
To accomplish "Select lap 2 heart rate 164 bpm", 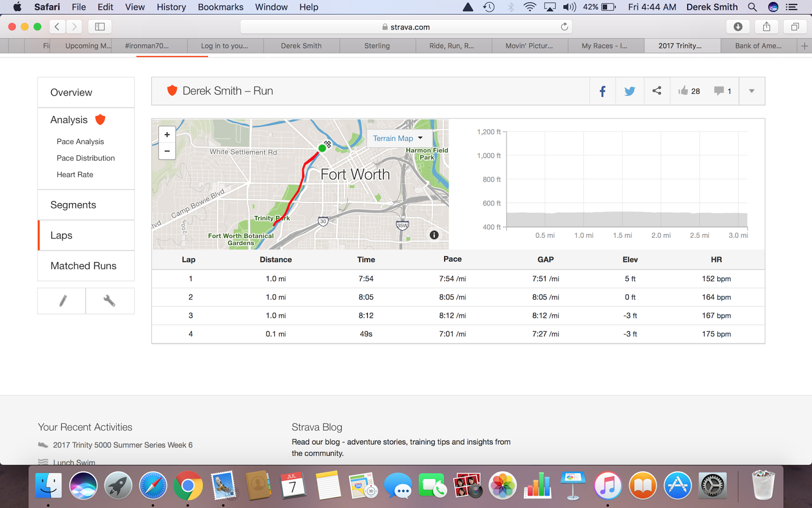I will tap(716, 297).
